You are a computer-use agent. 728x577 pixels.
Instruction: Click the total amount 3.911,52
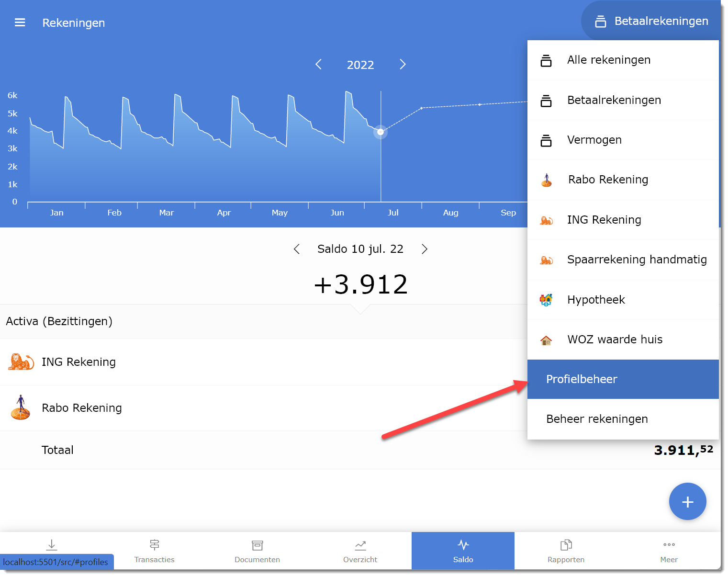coord(683,450)
